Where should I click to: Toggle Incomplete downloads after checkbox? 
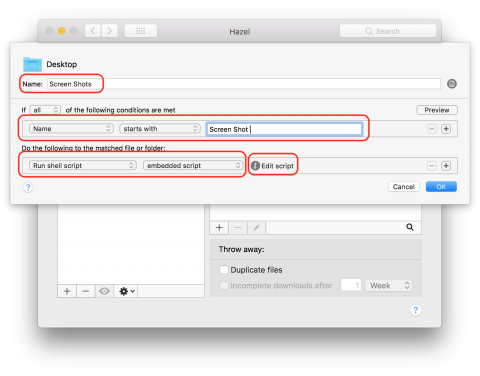pyautogui.click(x=224, y=285)
